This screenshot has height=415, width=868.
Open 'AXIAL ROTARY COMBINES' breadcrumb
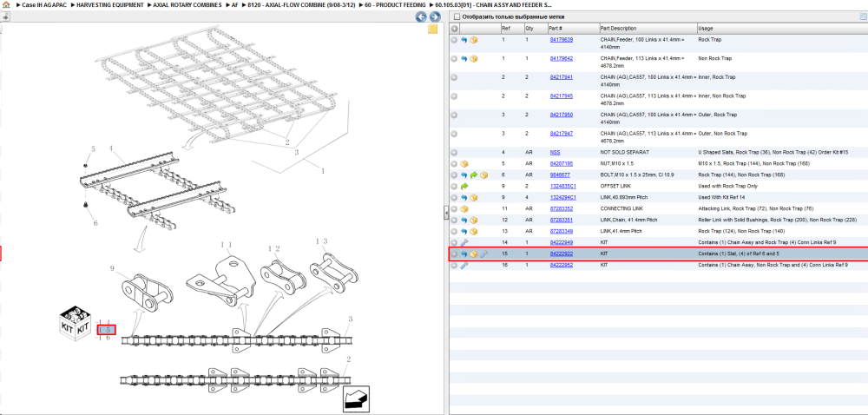coord(187,4)
